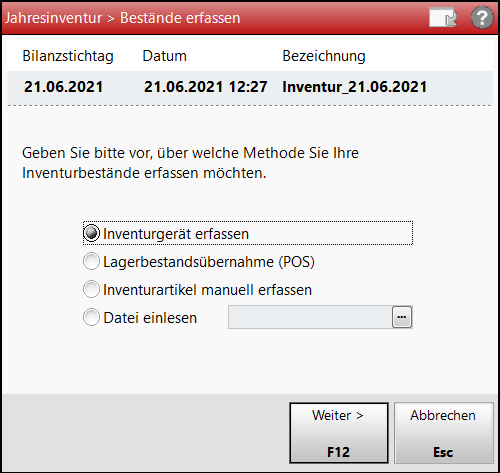Click the Datei einlesen label text

click(150, 318)
